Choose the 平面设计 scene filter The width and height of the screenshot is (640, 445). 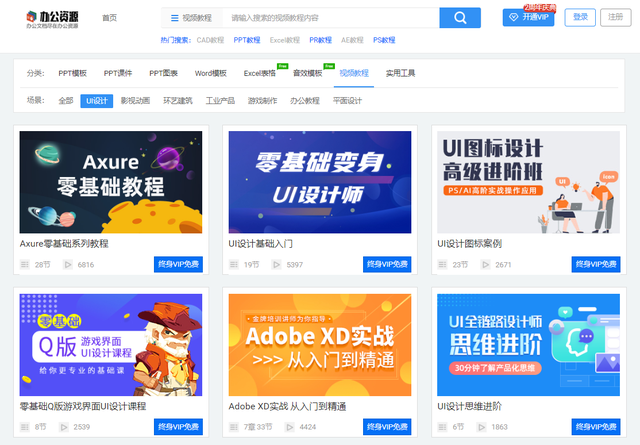[347, 101]
